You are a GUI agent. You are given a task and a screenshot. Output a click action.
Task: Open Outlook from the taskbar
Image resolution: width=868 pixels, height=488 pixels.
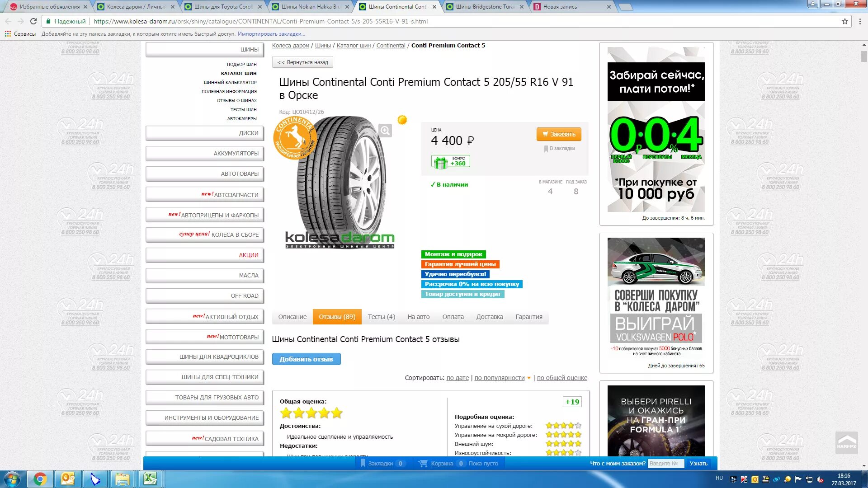click(68, 479)
